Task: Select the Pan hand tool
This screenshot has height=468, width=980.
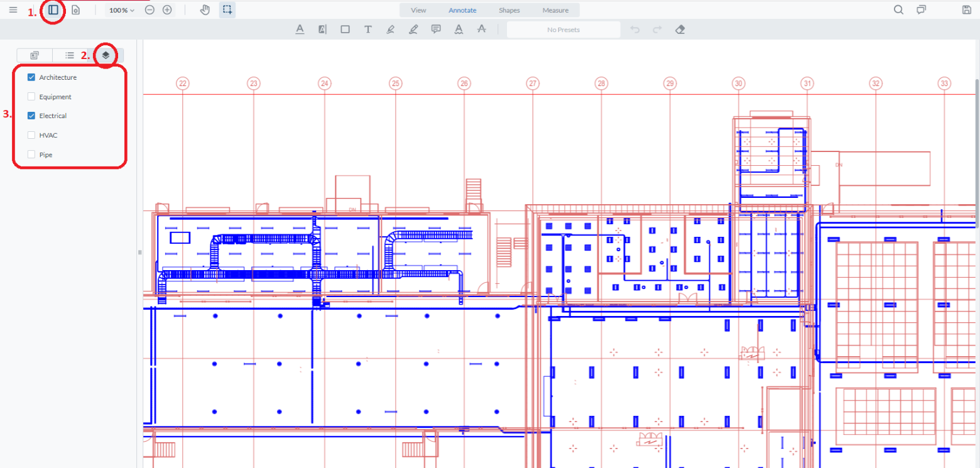Action: point(205,10)
